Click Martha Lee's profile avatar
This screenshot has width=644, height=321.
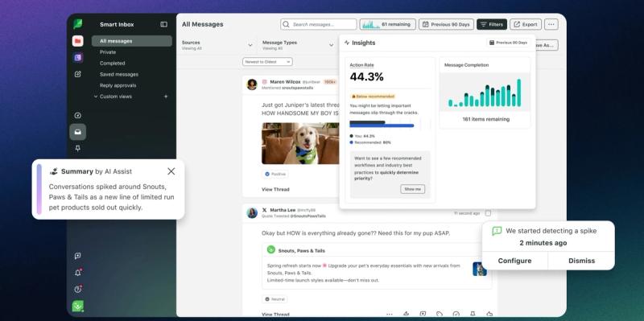tap(252, 212)
